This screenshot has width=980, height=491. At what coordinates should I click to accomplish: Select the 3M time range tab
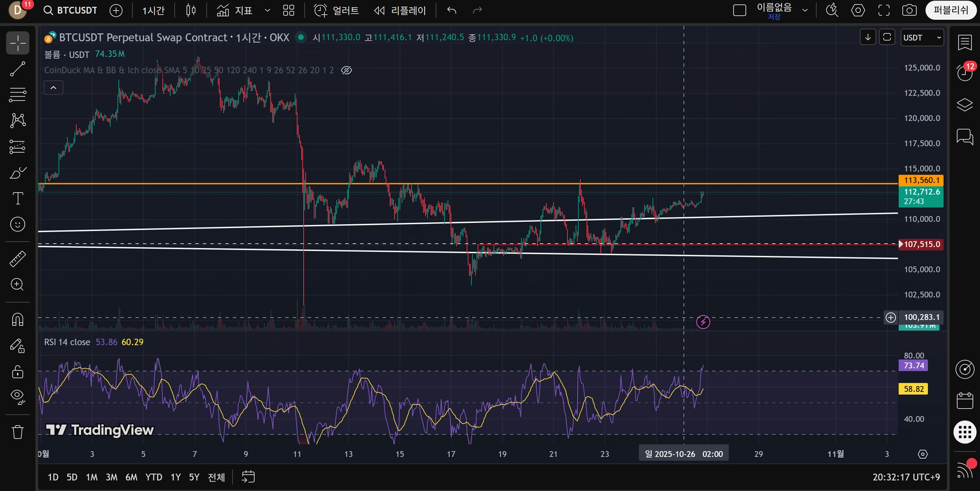[x=111, y=477]
